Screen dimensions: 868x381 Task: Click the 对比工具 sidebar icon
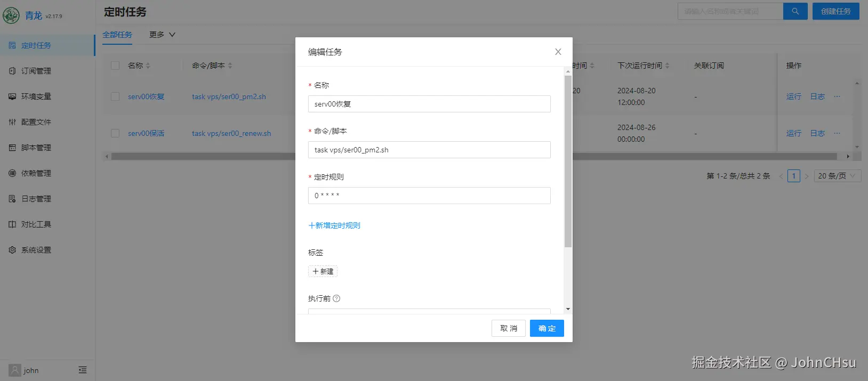[12, 224]
